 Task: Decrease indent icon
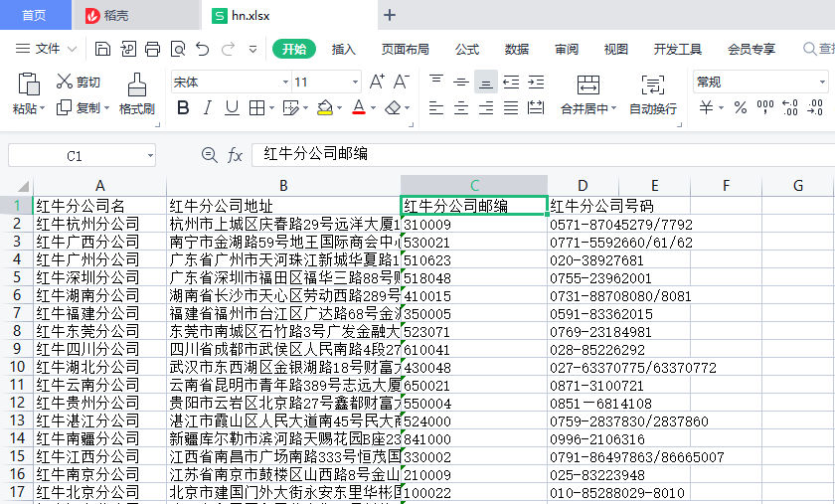[511, 82]
